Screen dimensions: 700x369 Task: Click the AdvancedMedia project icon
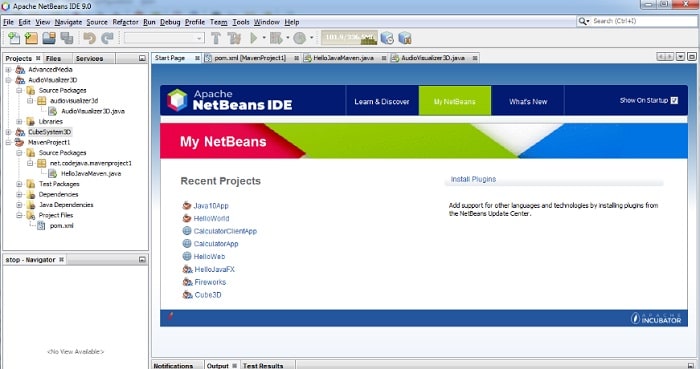[20, 70]
